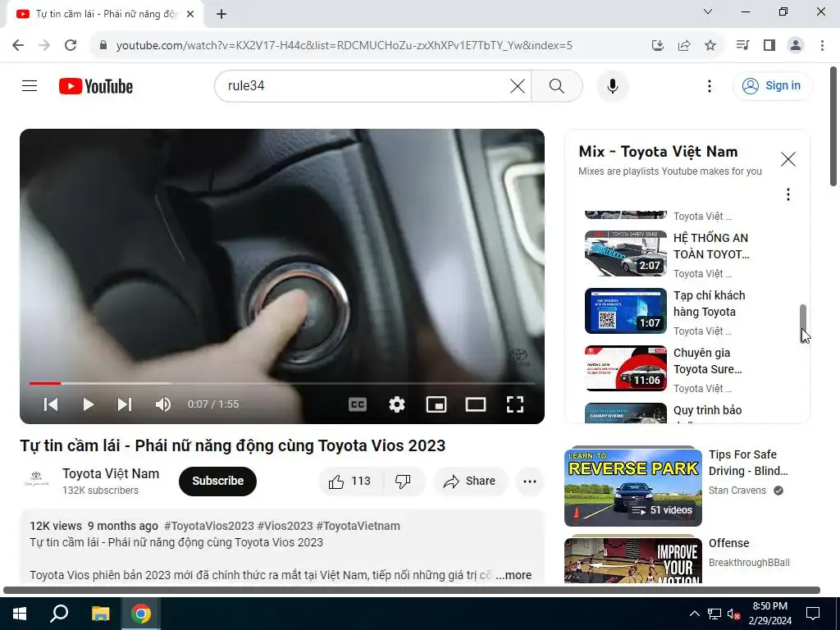Reload the current page

(71, 45)
